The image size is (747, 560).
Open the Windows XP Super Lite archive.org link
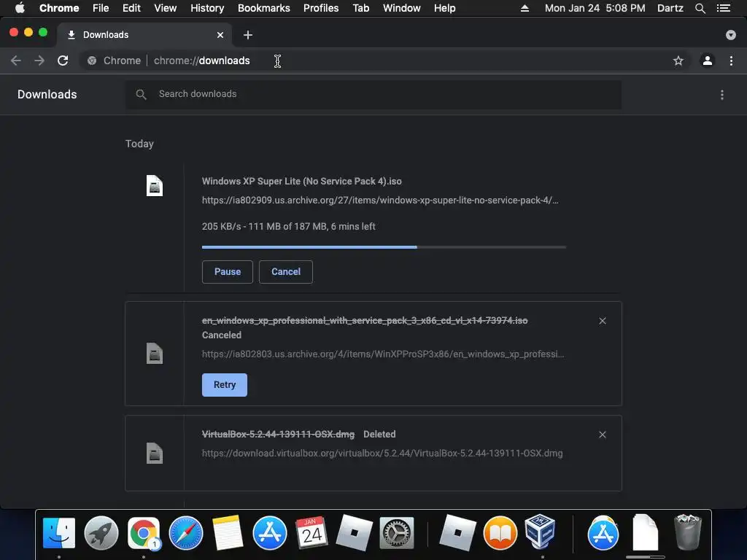pyautogui.click(x=380, y=201)
